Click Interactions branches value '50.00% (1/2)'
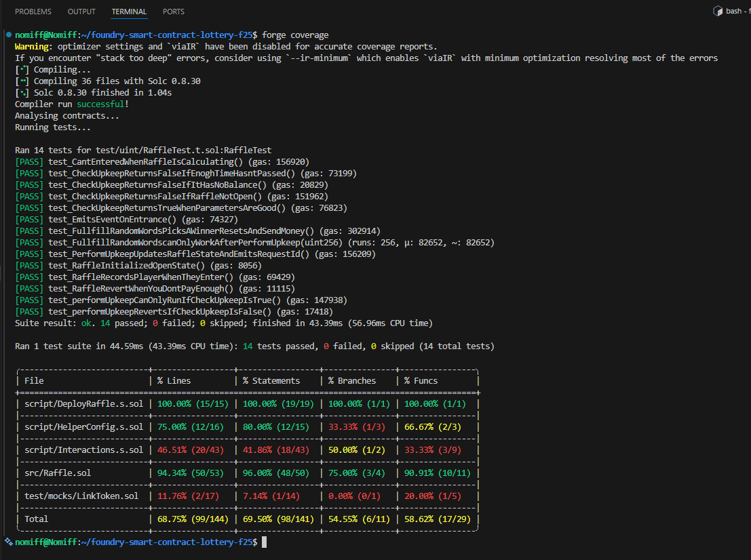Image resolution: width=751 pixels, height=560 pixels. click(356, 449)
